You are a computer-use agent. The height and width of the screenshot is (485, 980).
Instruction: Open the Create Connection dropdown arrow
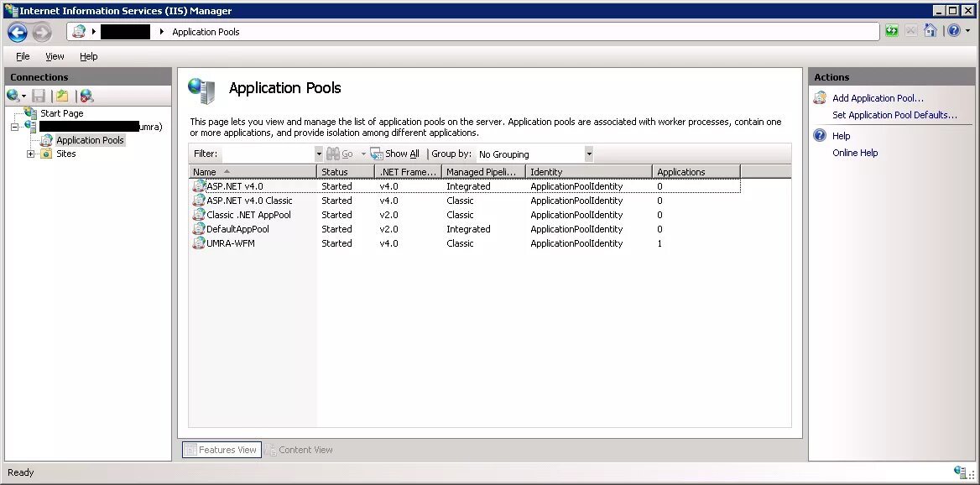coord(24,96)
